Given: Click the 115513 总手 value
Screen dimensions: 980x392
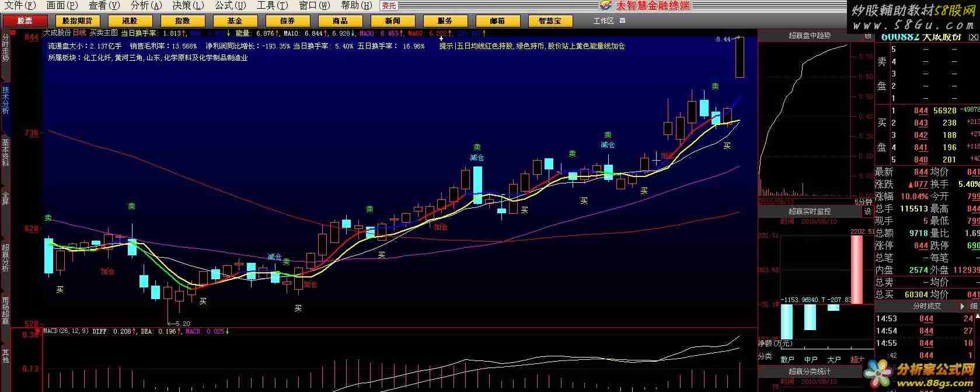Looking at the screenshot, I should 913,209.
